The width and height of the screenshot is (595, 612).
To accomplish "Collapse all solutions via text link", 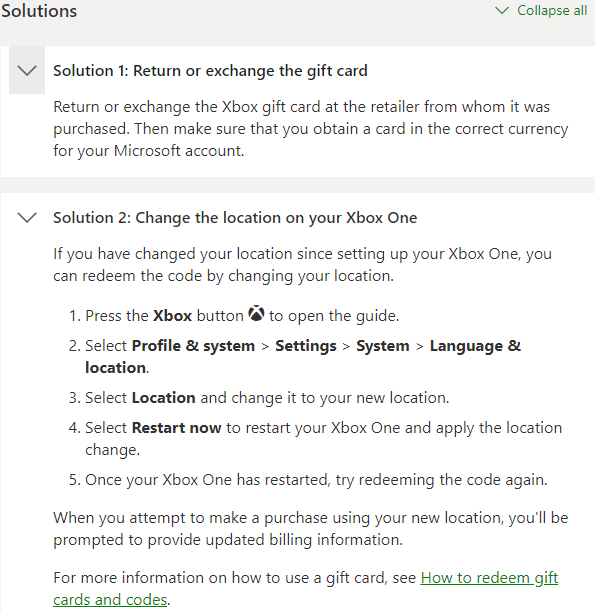I will click(x=552, y=11).
